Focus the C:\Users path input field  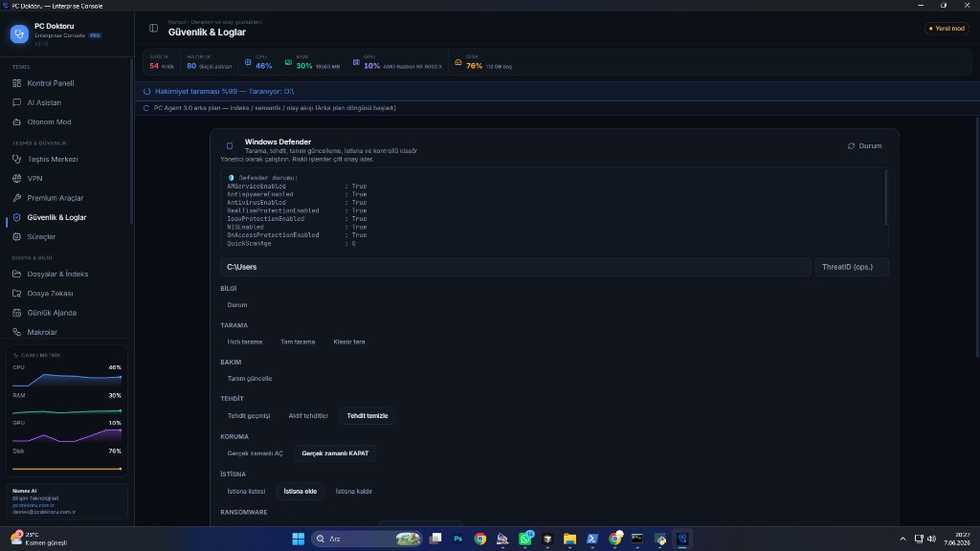click(515, 267)
